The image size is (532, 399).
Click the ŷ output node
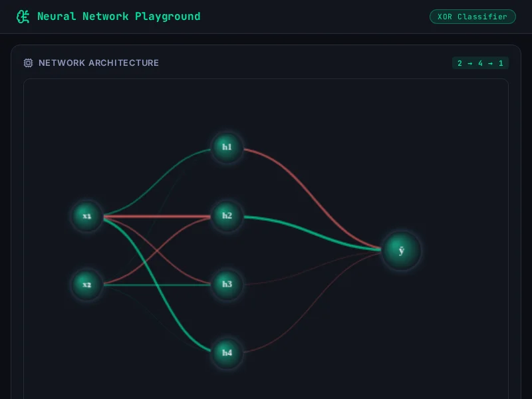(x=402, y=251)
